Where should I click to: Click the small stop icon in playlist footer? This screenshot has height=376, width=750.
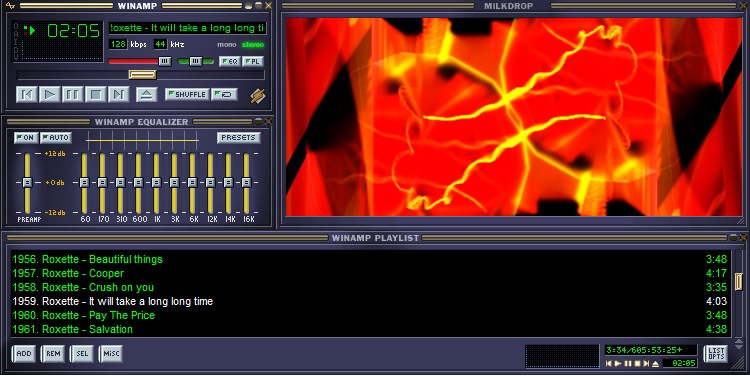coord(637,364)
